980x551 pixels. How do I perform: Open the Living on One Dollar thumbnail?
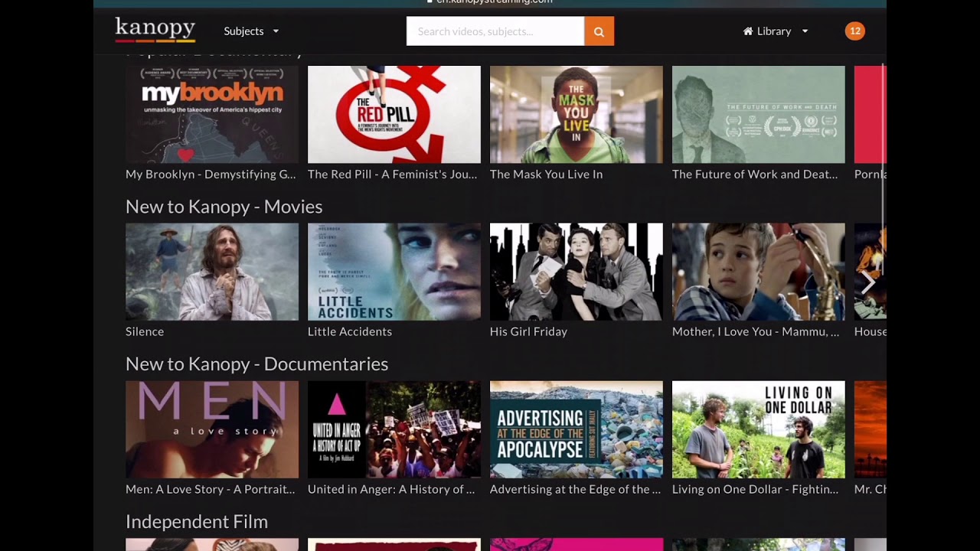pyautogui.click(x=759, y=429)
